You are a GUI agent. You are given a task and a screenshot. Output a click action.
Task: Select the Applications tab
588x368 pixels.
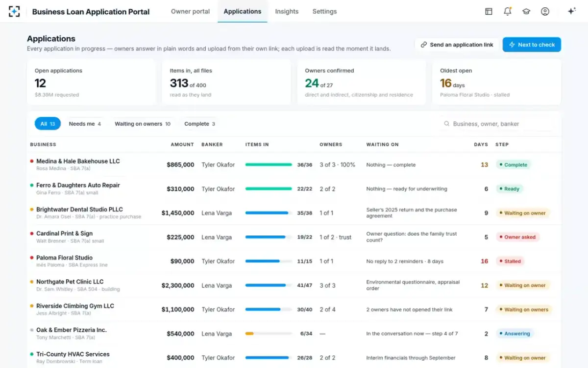[x=243, y=11]
